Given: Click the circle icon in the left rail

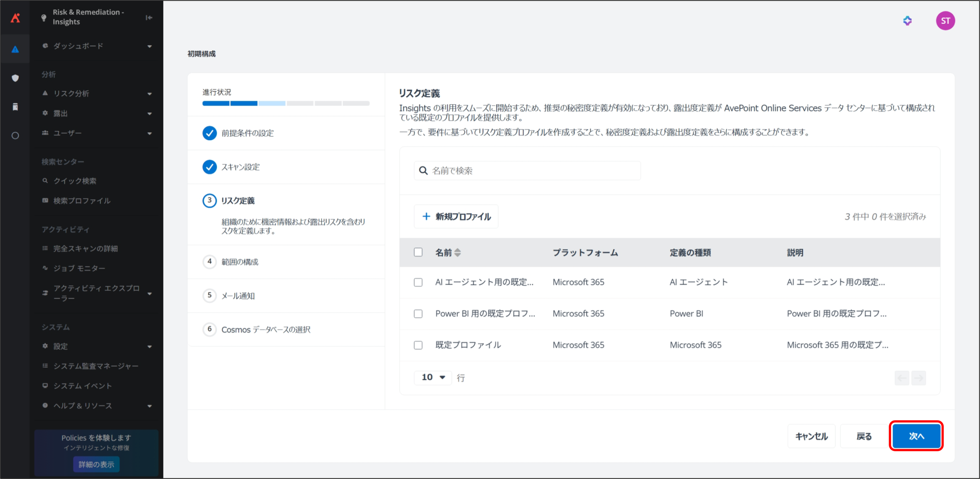Looking at the screenshot, I should coord(15,136).
